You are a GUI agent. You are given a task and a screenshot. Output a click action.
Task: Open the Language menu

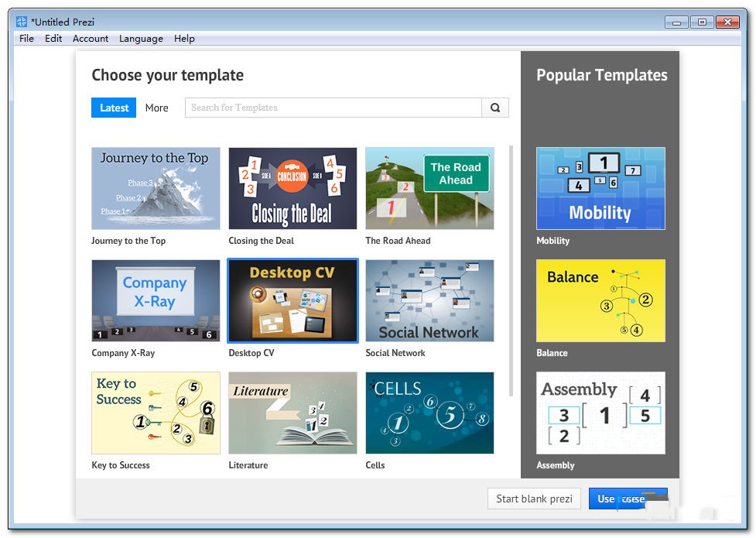(141, 39)
